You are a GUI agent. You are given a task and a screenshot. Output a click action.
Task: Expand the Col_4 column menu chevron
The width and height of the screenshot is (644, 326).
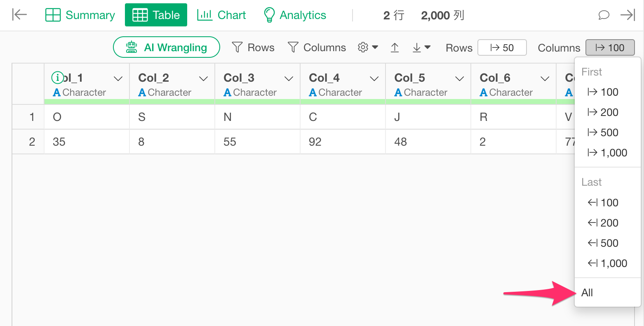point(374,78)
